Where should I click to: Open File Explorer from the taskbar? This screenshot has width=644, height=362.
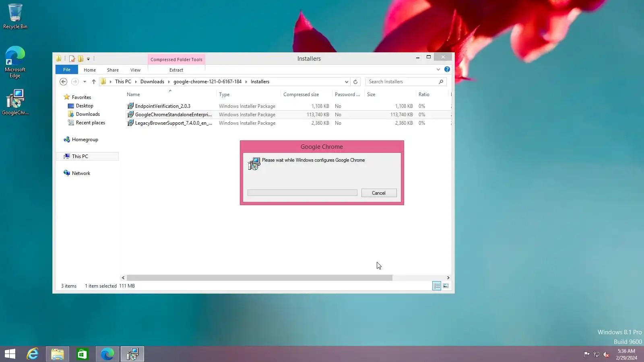tap(58, 354)
